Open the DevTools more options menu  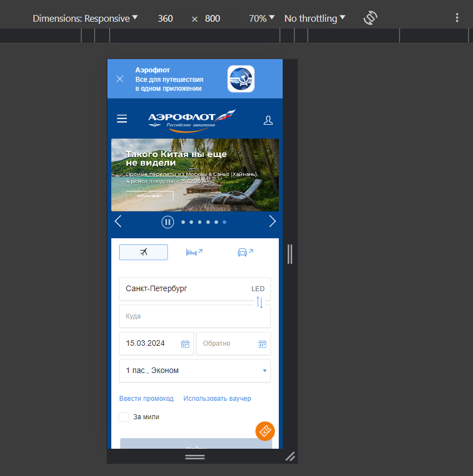point(457,18)
